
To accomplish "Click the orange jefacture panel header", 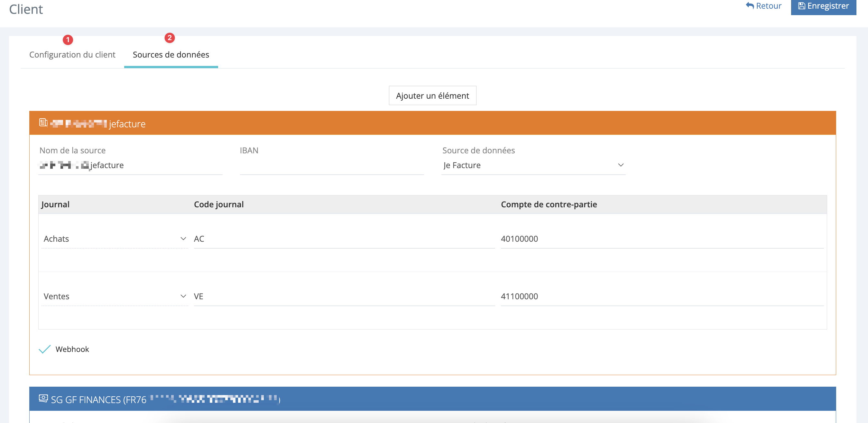I will pyautogui.click(x=432, y=123).
